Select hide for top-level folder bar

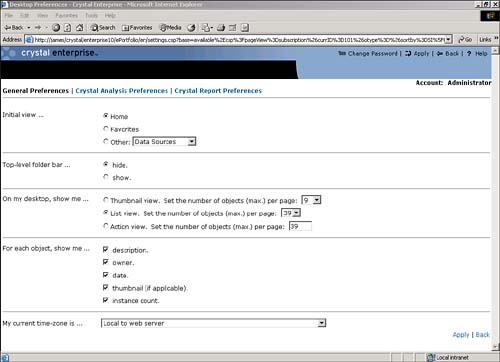pos(106,164)
